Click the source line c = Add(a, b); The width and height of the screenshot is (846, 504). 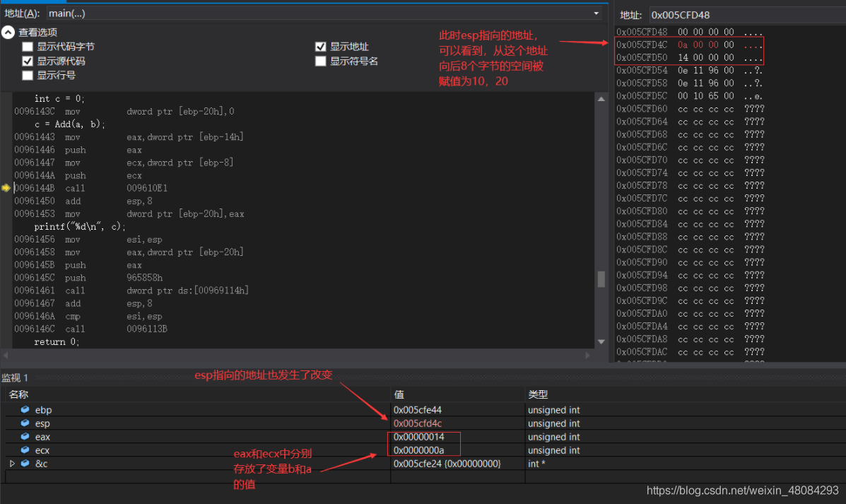click(69, 124)
